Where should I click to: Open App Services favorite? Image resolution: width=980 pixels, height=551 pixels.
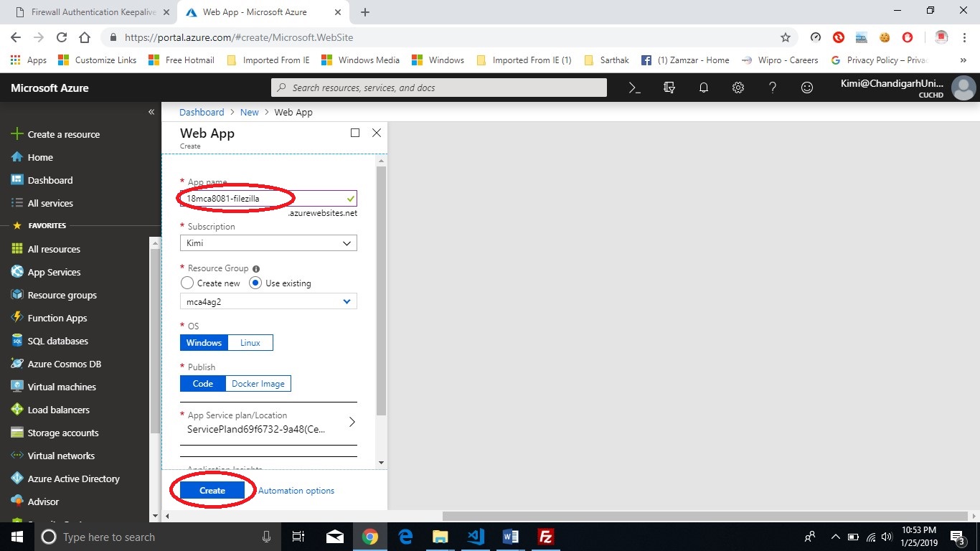click(x=46, y=272)
